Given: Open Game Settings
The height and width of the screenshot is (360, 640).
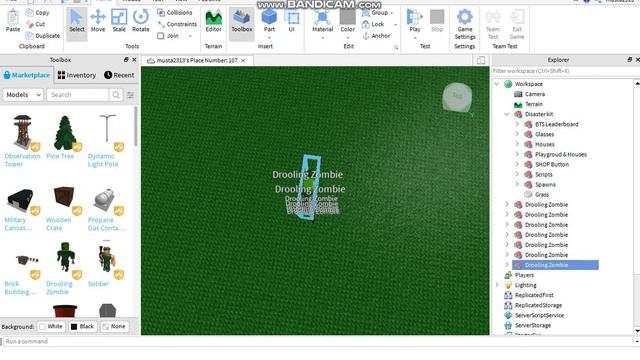Looking at the screenshot, I should pyautogui.click(x=465, y=24).
